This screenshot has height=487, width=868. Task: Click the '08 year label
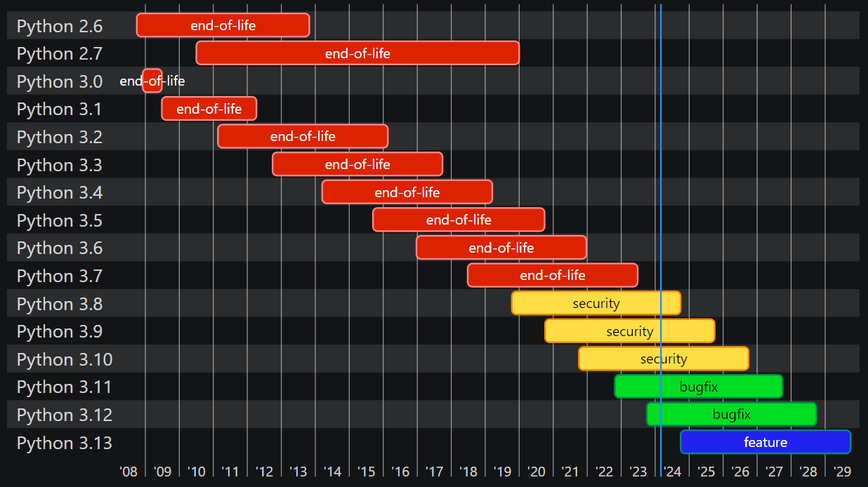click(x=129, y=471)
